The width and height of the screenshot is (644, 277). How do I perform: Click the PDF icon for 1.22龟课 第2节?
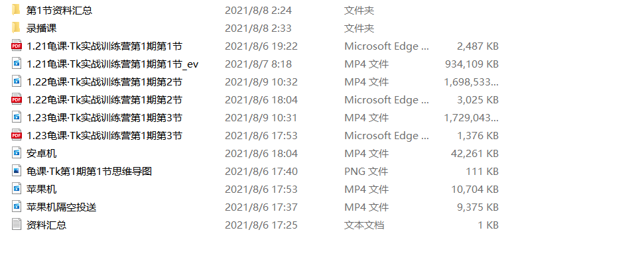[17, 99]
